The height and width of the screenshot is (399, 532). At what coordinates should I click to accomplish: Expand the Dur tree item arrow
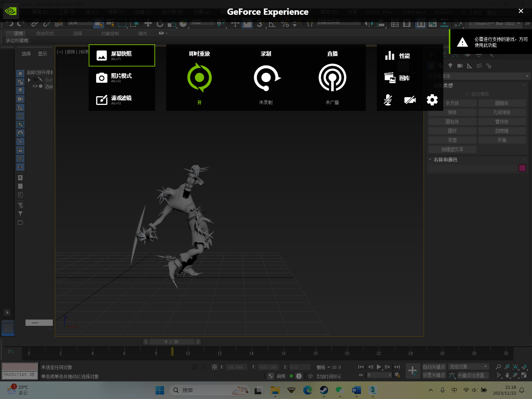click(x=29, y=80)
